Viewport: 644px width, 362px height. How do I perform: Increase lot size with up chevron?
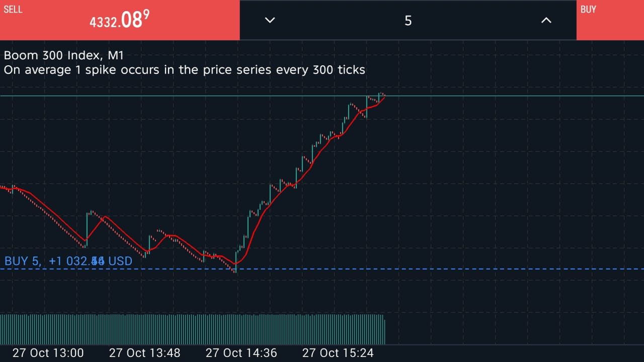[546, 20]
